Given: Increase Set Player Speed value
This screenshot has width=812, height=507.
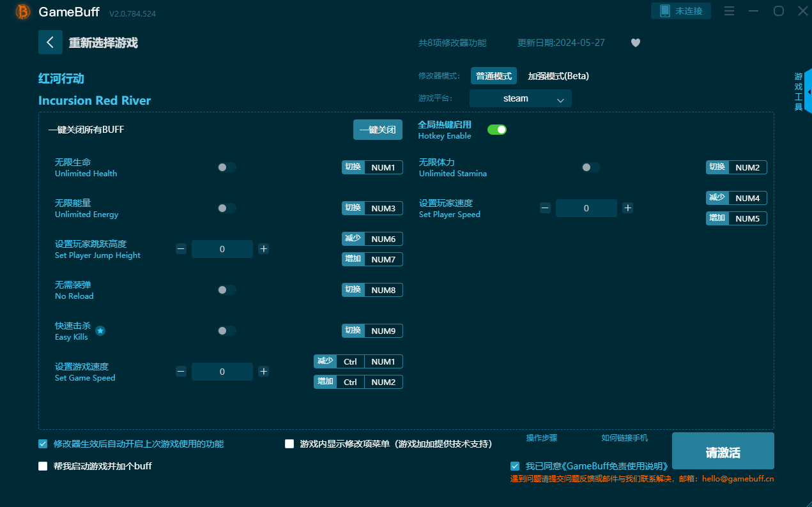Looking at the screenshot, I should click(627, 208).
